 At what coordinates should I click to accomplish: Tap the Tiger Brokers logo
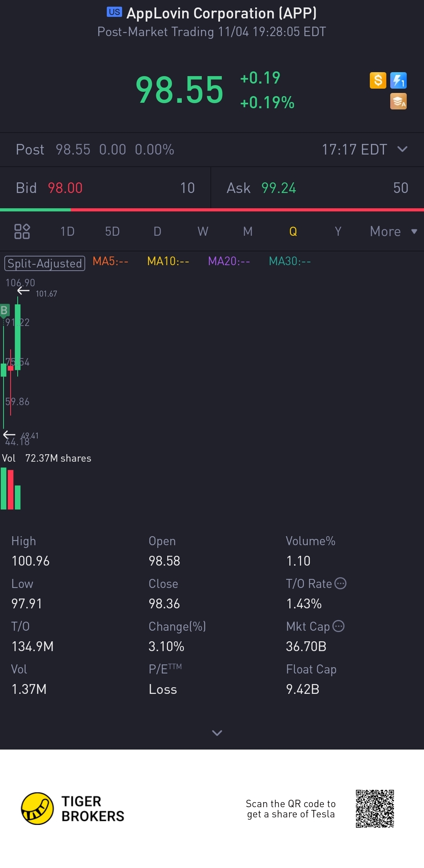point(73,808)
